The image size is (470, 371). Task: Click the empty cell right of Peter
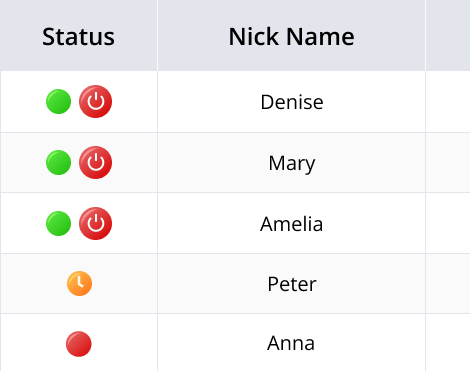pyautogui.click(x=448, y=284)
